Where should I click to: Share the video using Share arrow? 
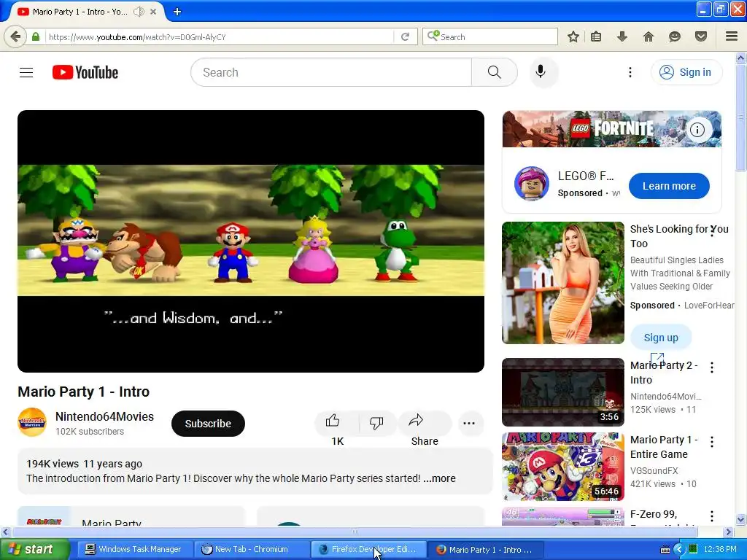click(x=425, y=423)
